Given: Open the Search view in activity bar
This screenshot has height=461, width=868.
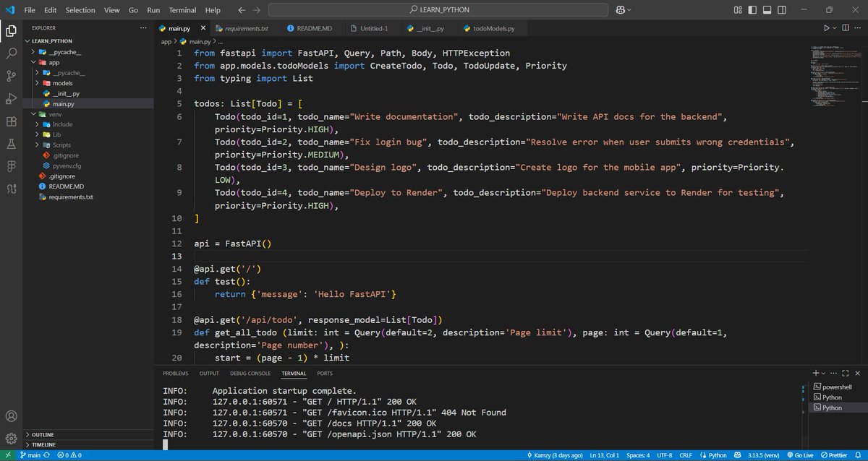Looking at the screenshot, I should 11,53.
